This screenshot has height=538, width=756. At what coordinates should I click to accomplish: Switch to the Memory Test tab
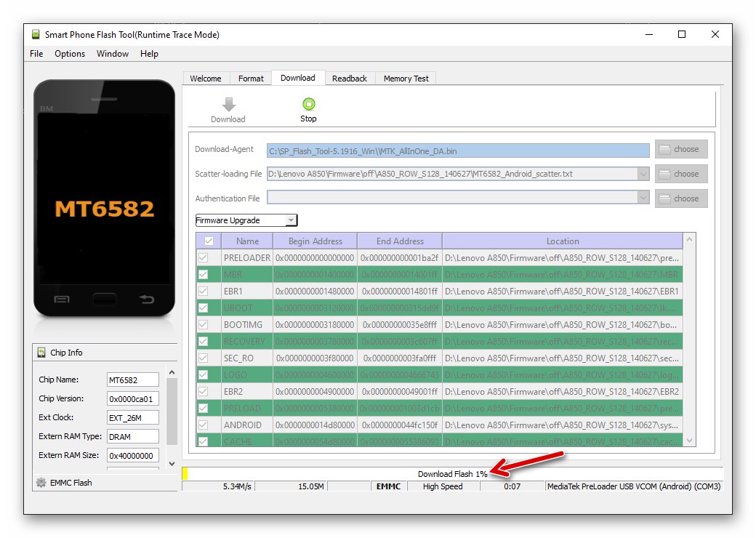tap(406, 78)
